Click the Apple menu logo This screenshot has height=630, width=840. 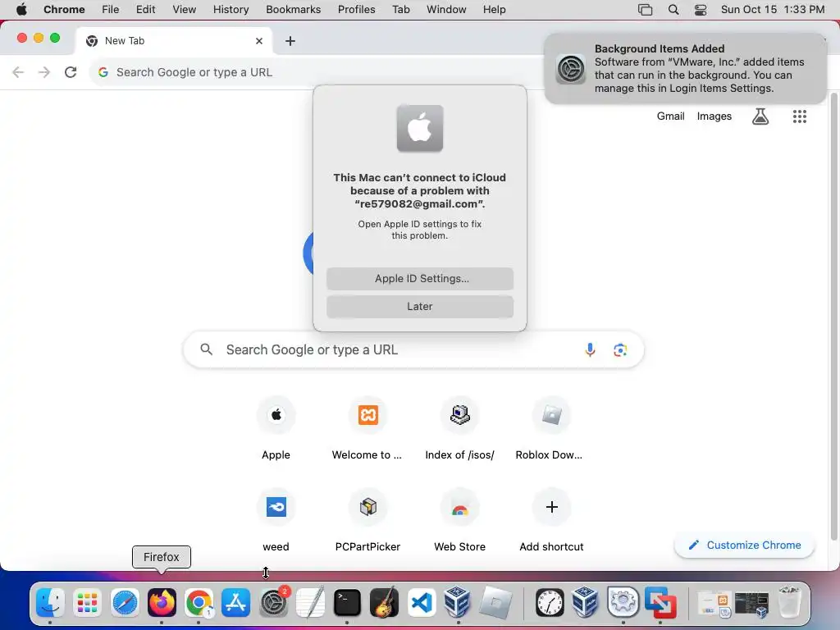click(x=21, y=10)
